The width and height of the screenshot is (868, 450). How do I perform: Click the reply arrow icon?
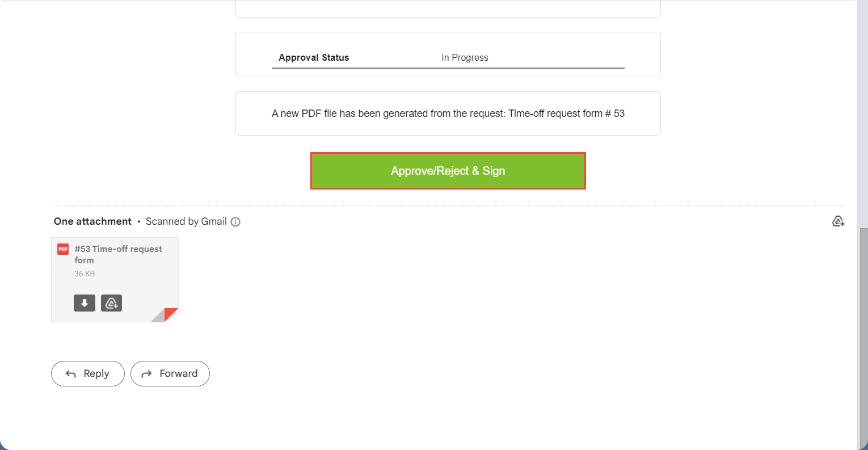point(70,373)
